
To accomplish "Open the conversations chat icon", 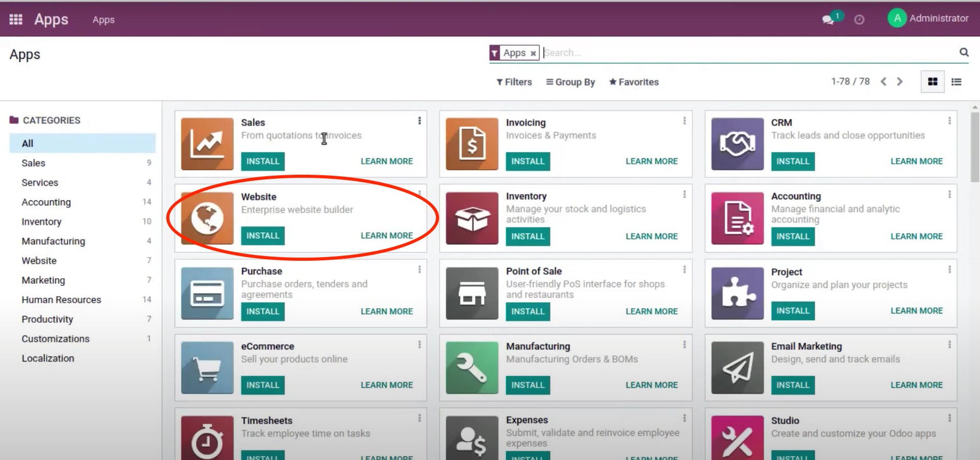I will tap(827, 20).
